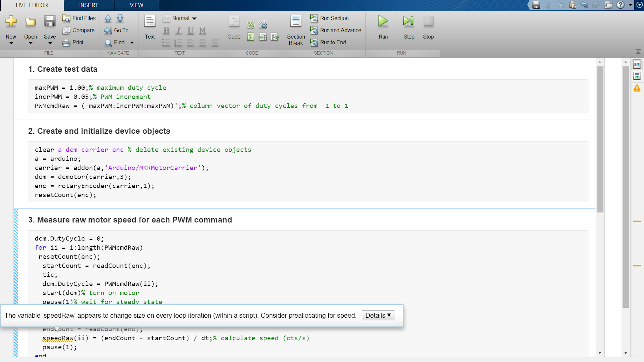This screenshot has height=362, width=644.
Task: Click the Print button
Action: click(x=73, y=42)
